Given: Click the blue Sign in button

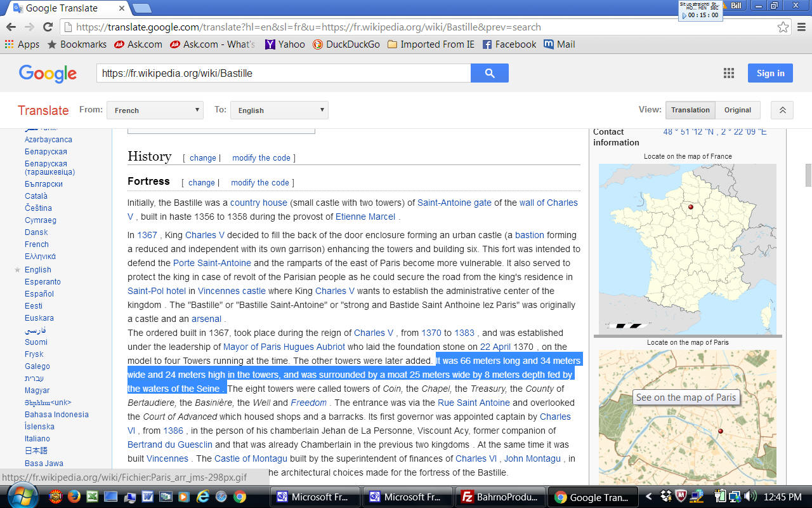Looking at the screenshot, I should coord(770,73).
